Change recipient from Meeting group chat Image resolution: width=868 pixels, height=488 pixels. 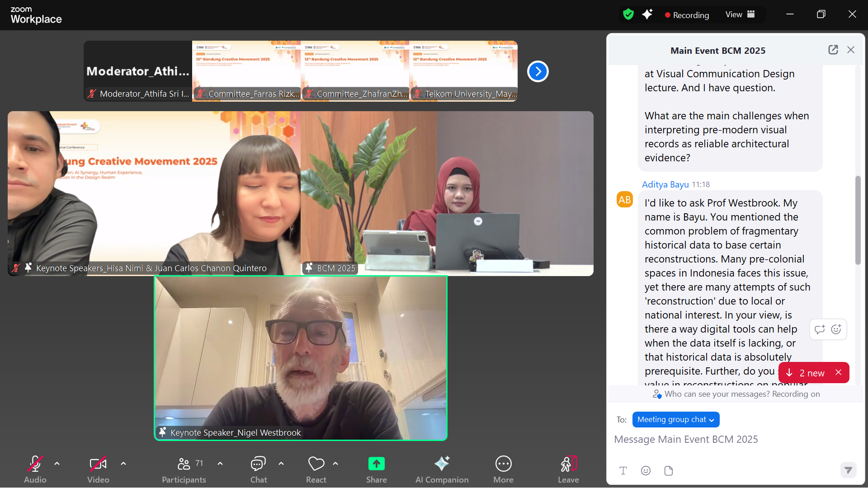(675, 419)
